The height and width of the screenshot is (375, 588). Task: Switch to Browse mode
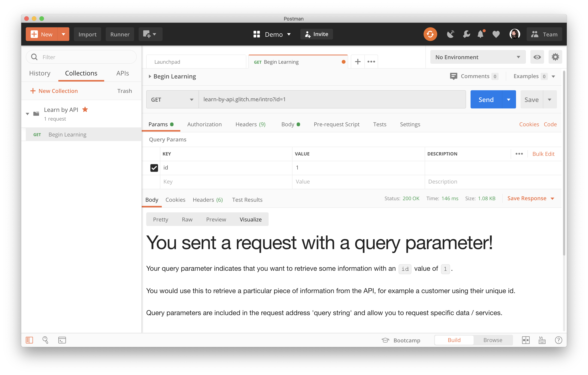[493, 340]
